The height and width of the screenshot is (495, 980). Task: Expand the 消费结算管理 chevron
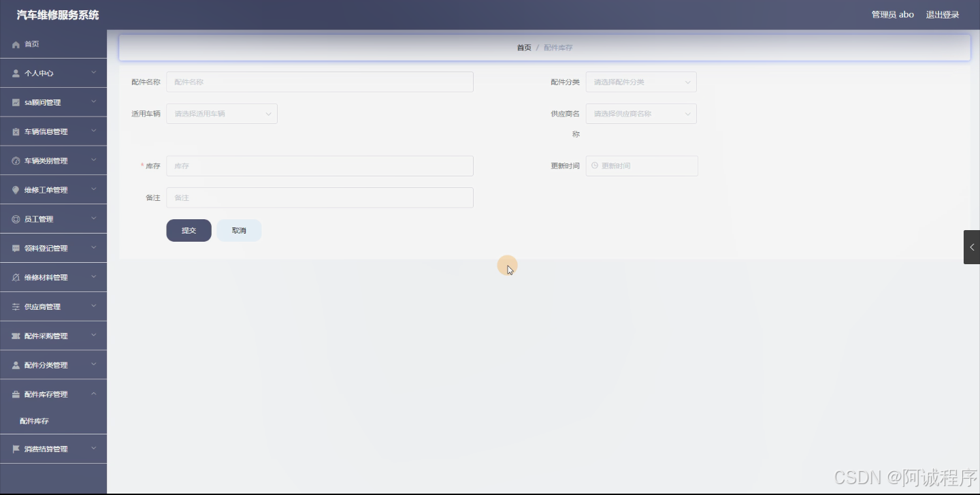pyautogui.click(x=94, y=448)
